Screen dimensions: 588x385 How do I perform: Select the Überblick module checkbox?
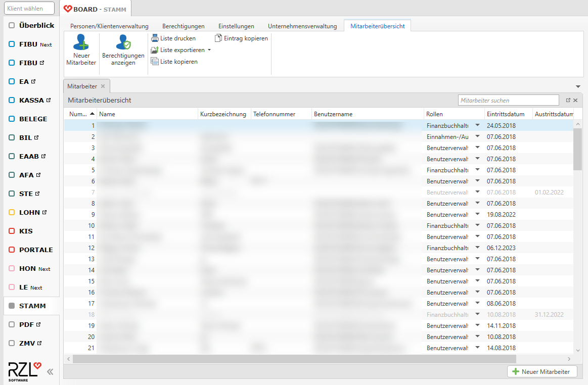click(x=12, y=26)
